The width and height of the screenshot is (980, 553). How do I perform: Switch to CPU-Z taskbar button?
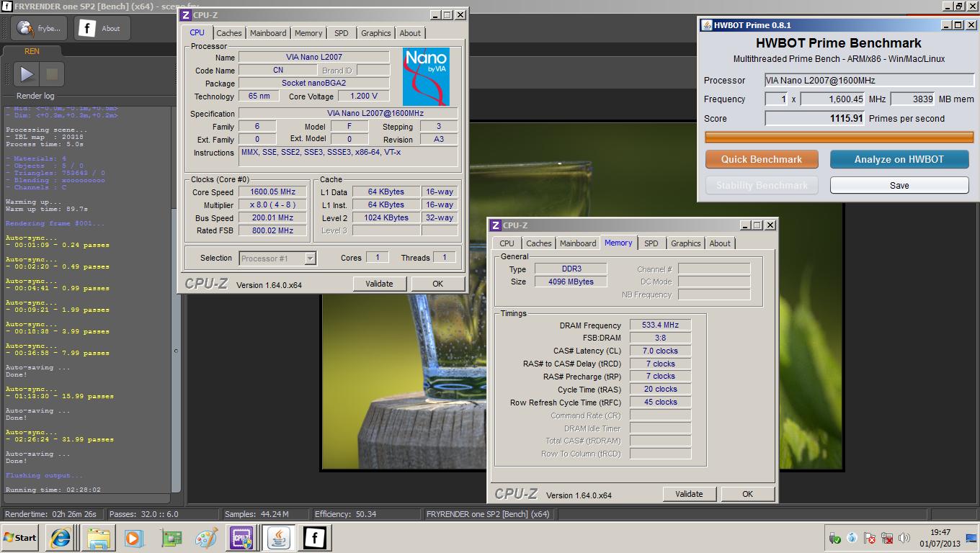point(242,538)
